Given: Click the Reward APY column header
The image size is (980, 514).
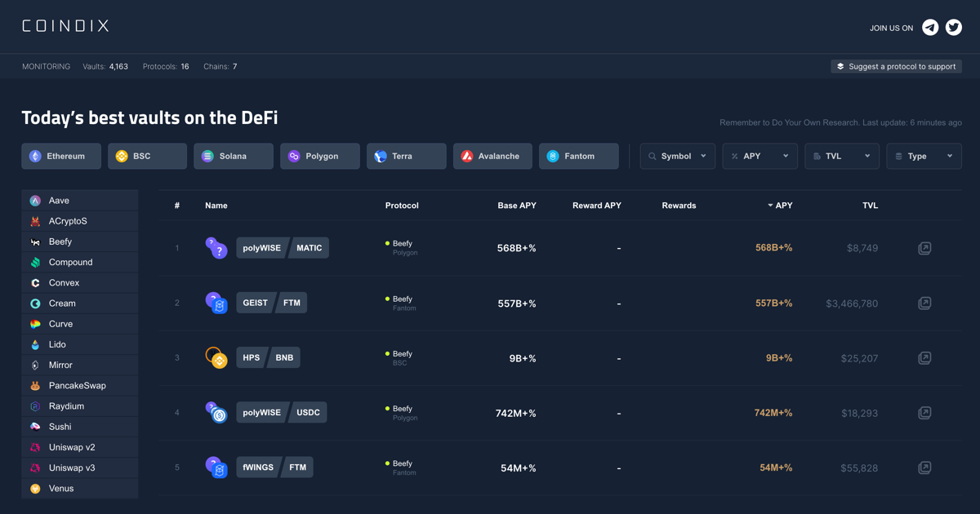Looking at the screenshot, I should [x=597, y=206].
